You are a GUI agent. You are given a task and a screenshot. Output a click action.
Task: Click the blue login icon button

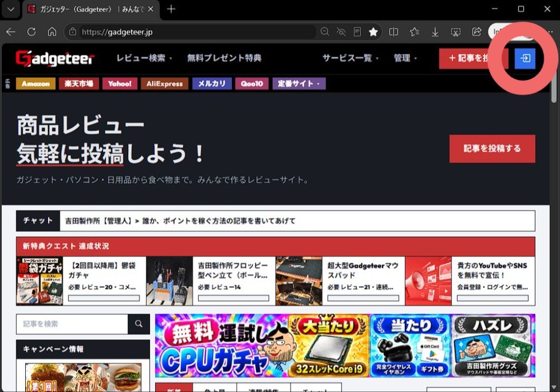pyautogui.click(x=525, y=58)
